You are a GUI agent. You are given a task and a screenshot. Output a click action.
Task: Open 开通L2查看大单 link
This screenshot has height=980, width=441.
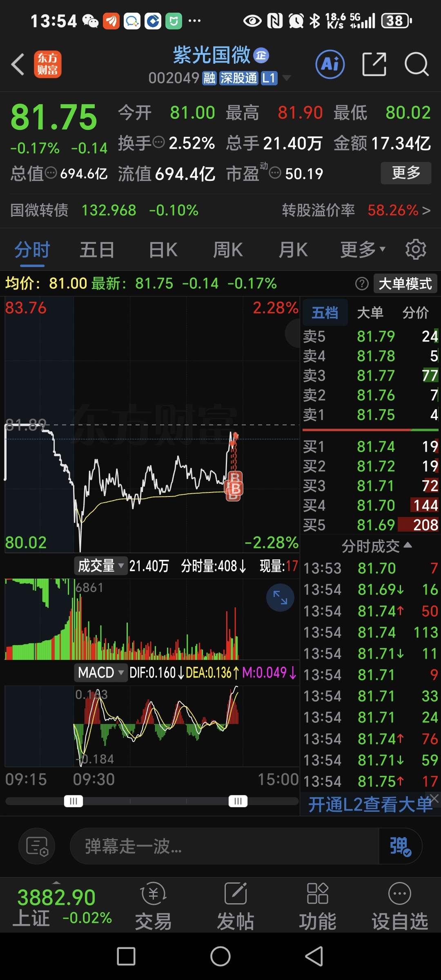tap(370, 804)
